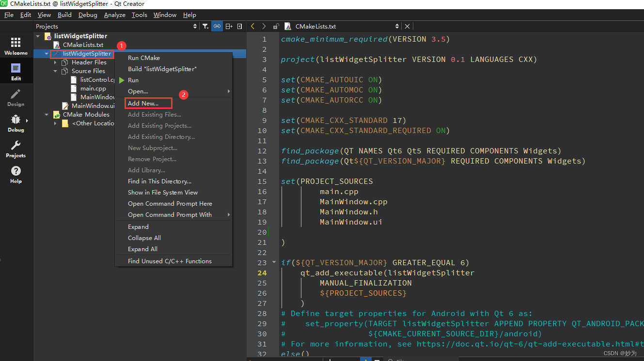The image size is (644, 361).
Task: Click the root project listWidgetSplitter folder icon
Action: [47, 36]
